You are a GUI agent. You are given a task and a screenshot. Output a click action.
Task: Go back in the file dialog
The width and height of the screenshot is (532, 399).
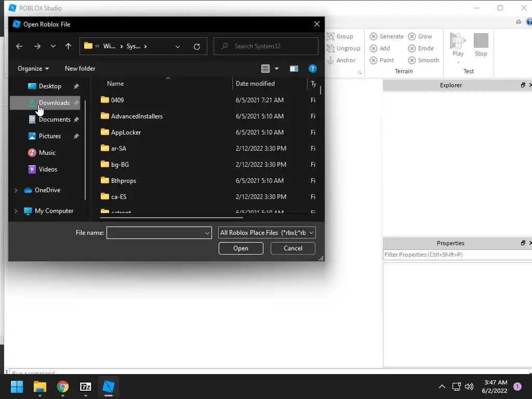(x=19, y=46)
